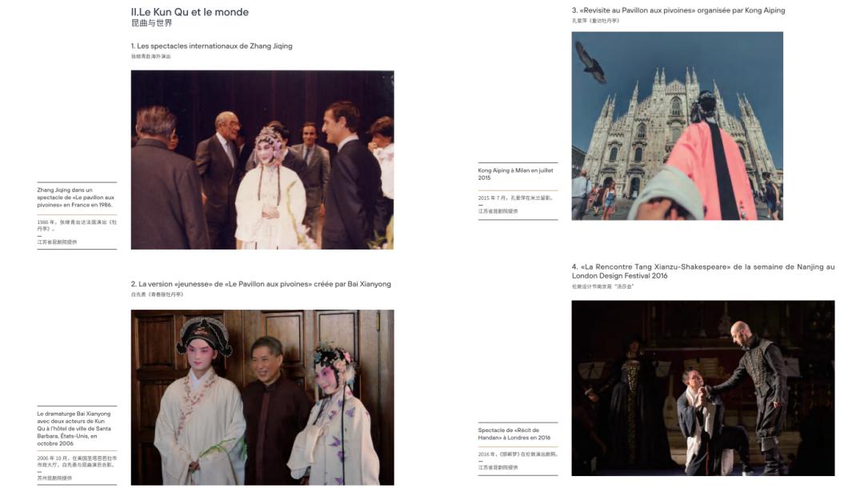Viewport: 864px width, 504px height.
Task: Click caption 'Spectacle de «Récit de Handan» à Londres'
Action: (x=514, y=434)
